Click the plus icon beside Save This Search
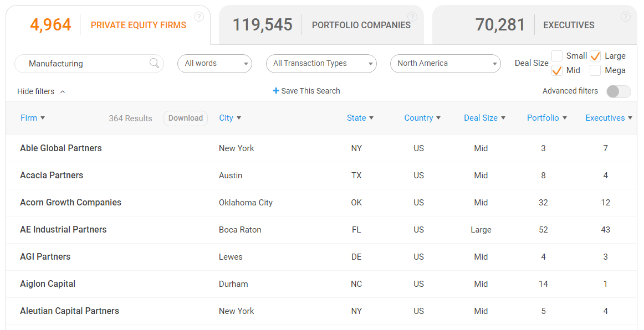Screen dimensions: 644x330 tap(276, 90)
